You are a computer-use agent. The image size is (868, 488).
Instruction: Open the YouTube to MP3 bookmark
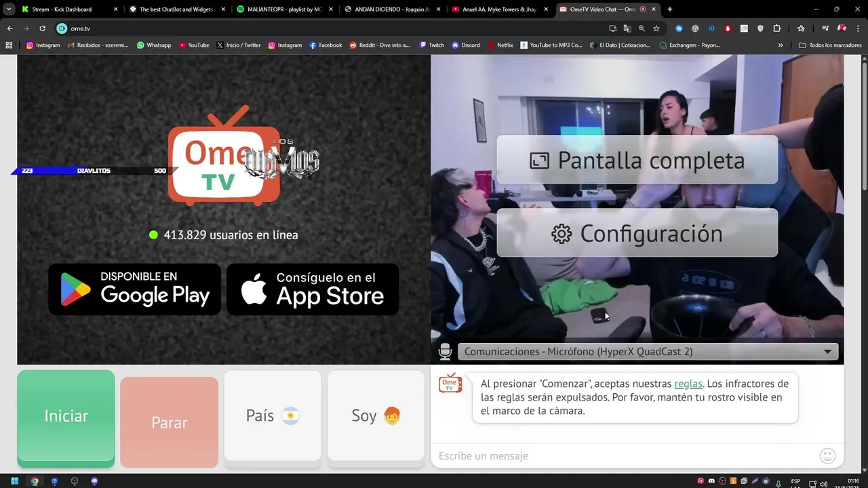tap(551, 45)
